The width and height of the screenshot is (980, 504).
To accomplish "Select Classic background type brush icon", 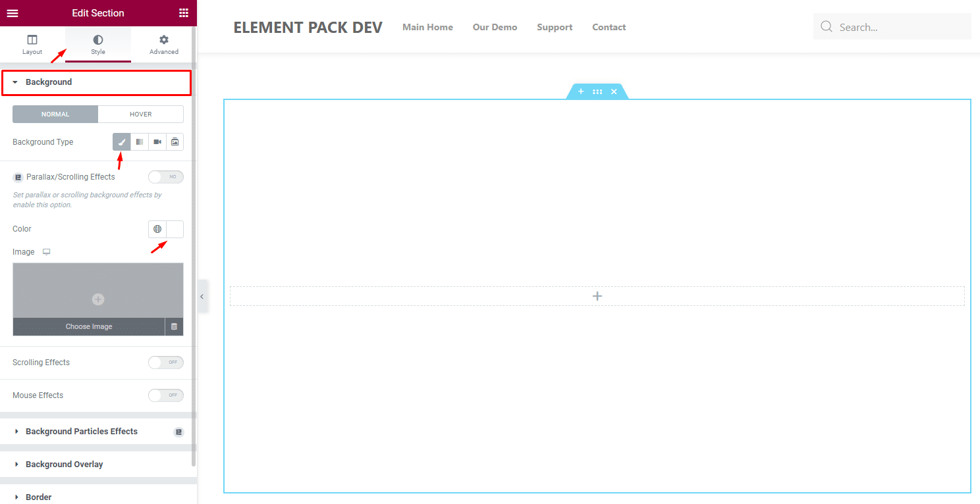I will [121, 142].
